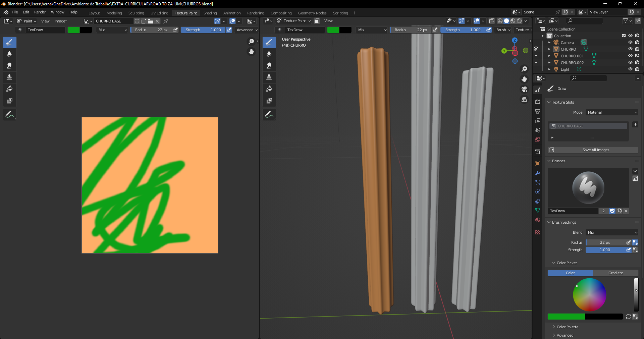Screen dimensions: 644x339
Task: Switch to the Shading workspace tab
Action: click(x=210, y=13)
